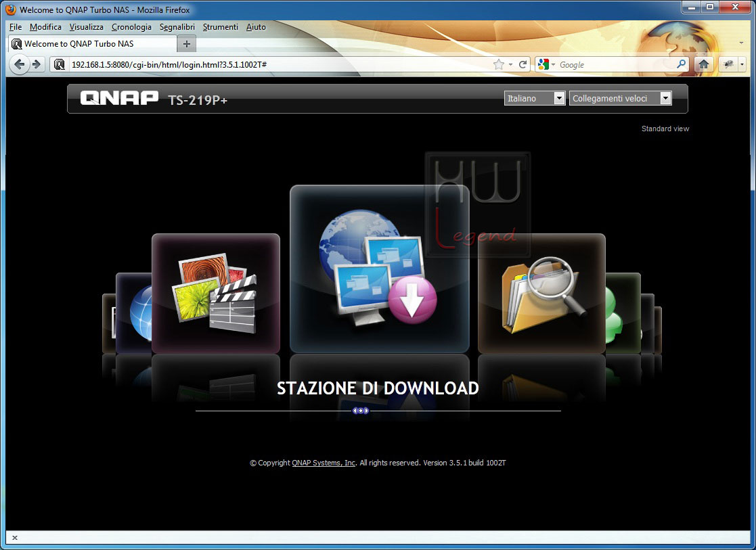Screen dimensions: 756x550
Task: Click the Version 3.5.1 build 1002T text
Action: coord(464,463)
